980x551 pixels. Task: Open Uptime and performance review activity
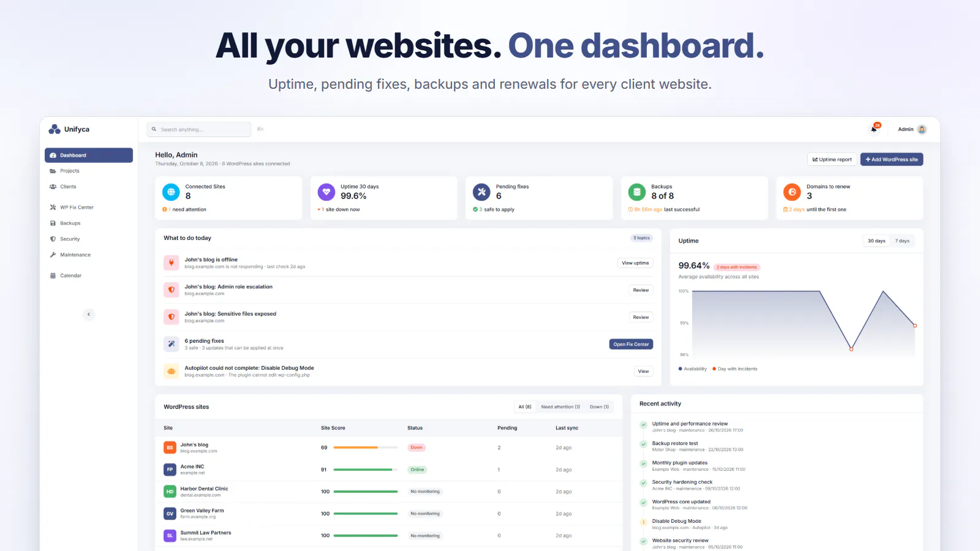[690, 424]
